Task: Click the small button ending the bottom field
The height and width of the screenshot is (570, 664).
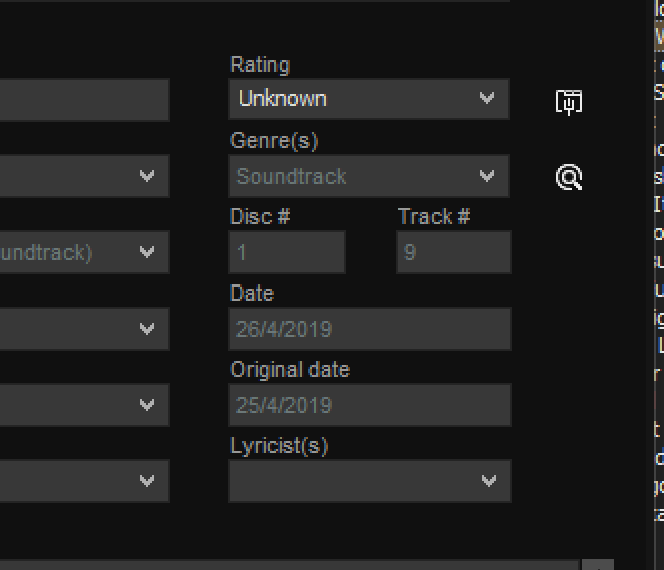Action: (598, 565)
